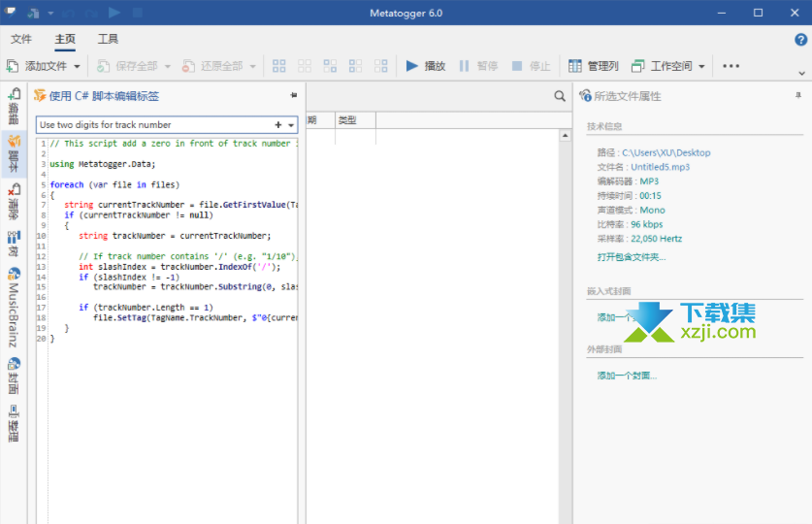Click the title bar play triangle icon
812x524 pixels.
(x=114, y=13)
